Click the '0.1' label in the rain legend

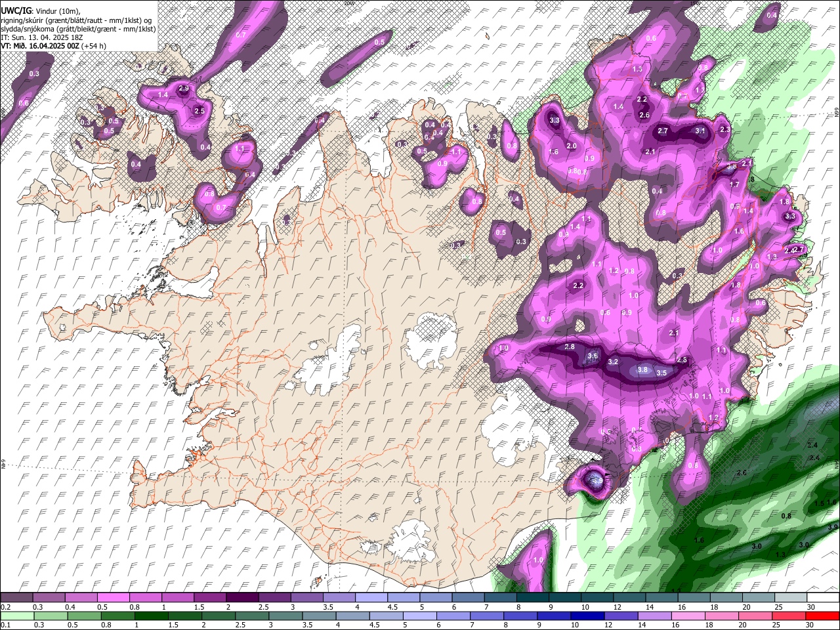6,625
